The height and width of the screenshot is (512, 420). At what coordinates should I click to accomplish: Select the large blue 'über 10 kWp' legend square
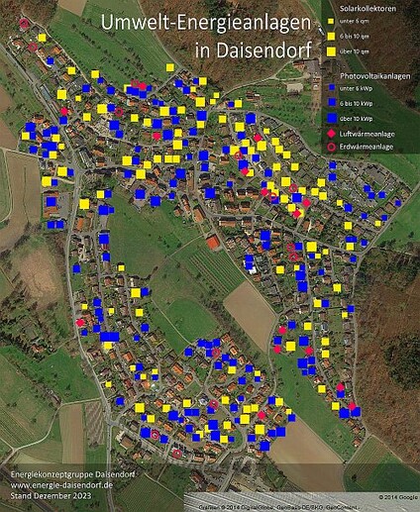[332, 118]
